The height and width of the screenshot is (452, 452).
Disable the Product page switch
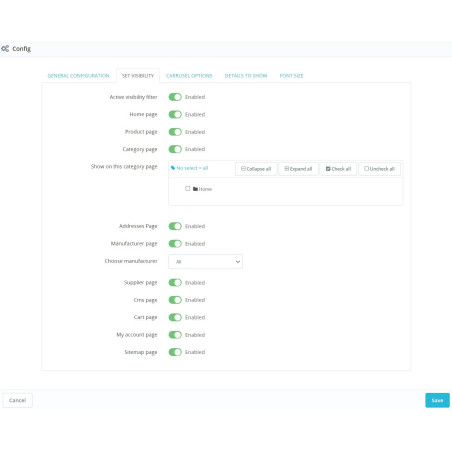click(x=175, y=132)
